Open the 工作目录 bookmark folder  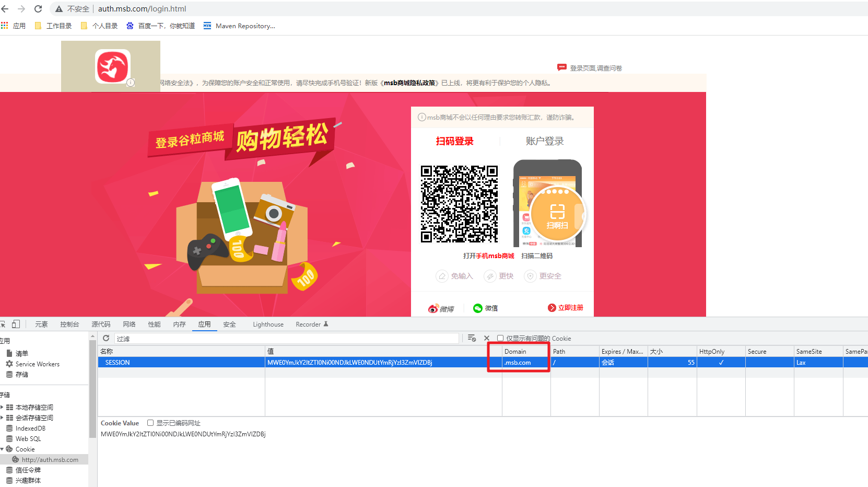tap(53, 26)
